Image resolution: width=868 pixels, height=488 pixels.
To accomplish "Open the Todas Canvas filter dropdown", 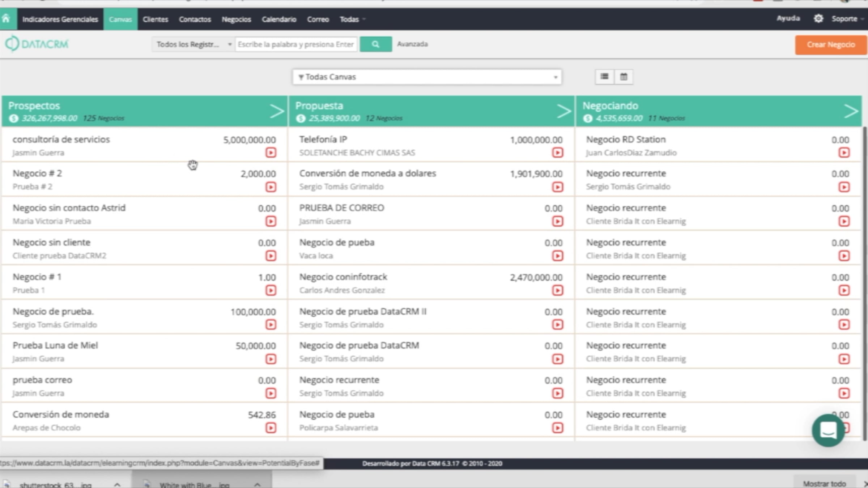I will click(427, 77).
